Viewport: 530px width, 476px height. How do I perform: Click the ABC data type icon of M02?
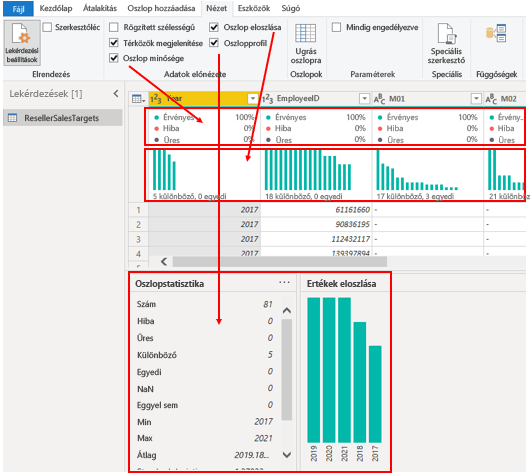click(x=491, y=99)
